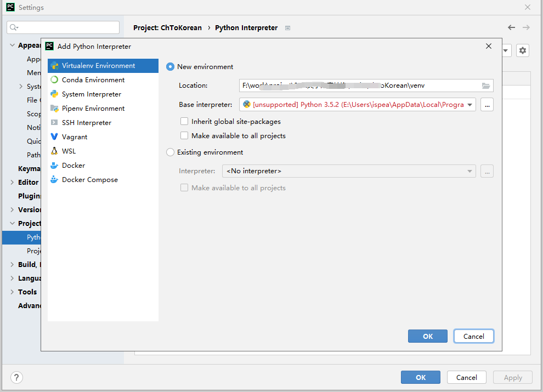
Task: Browse for venv location folder icon
Action: pos(486,86)
